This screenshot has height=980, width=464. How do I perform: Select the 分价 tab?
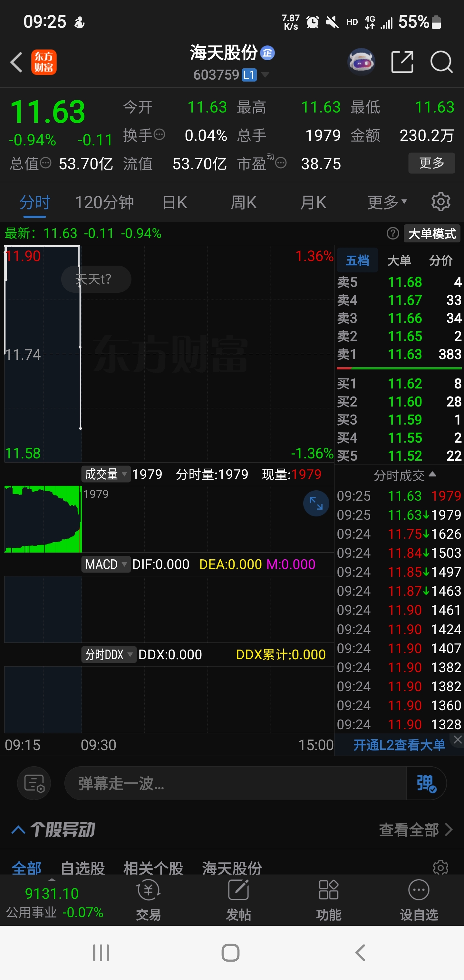pyautogui.click(x=441, y=260)
